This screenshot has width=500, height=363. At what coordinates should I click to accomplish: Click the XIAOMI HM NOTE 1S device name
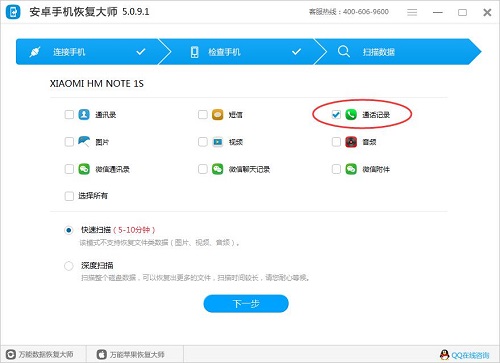coord(97,84)
